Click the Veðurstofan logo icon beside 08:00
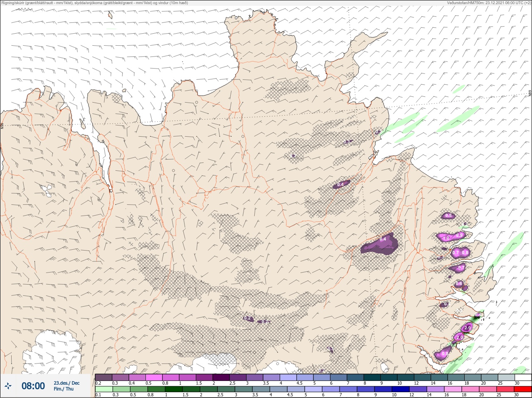The width and height of the screenshot is (532, 398). 8,386
